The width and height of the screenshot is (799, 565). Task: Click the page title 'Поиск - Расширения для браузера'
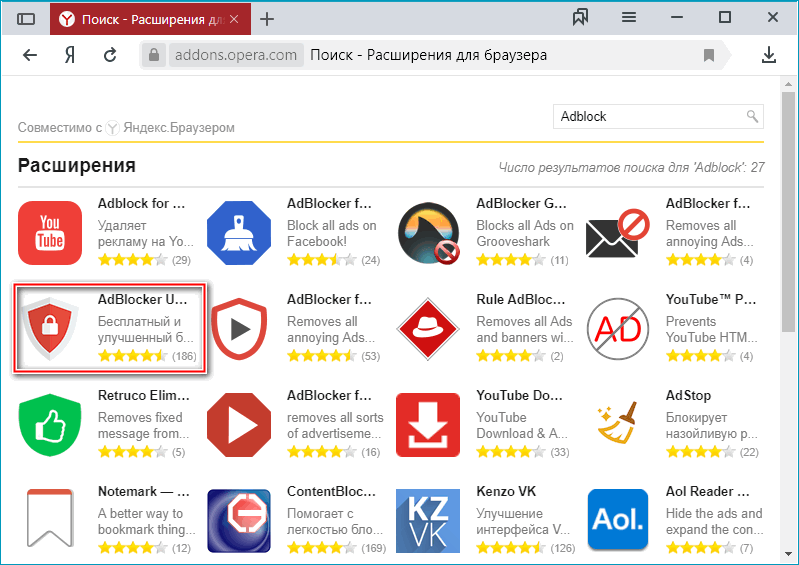[429, 55]
